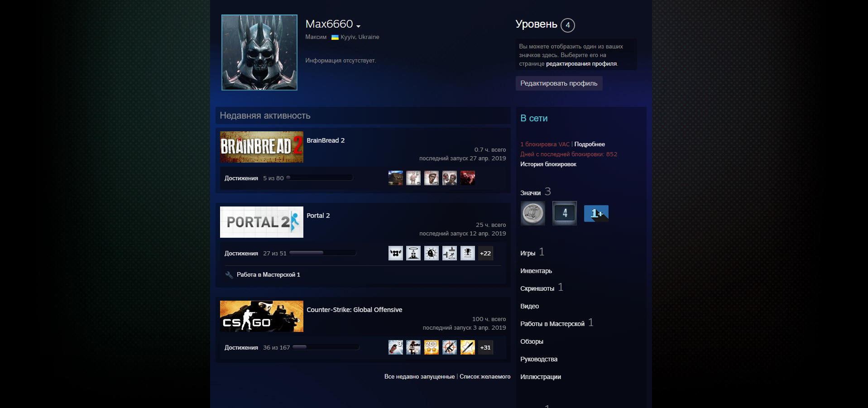868x408 pixels.
Task: Click Portal 2 achievements progress bar
Action: click(322, 253)
